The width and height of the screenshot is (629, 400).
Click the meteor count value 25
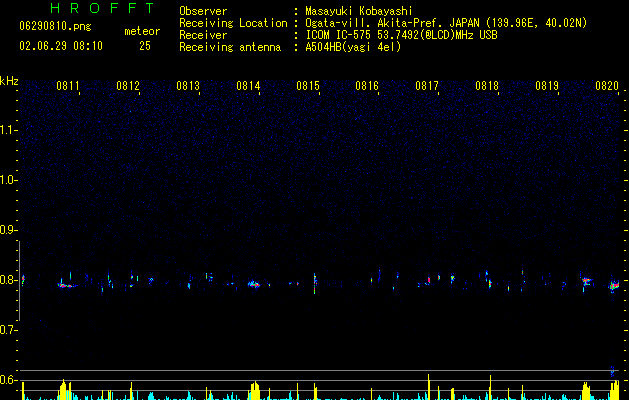[145, 46]
